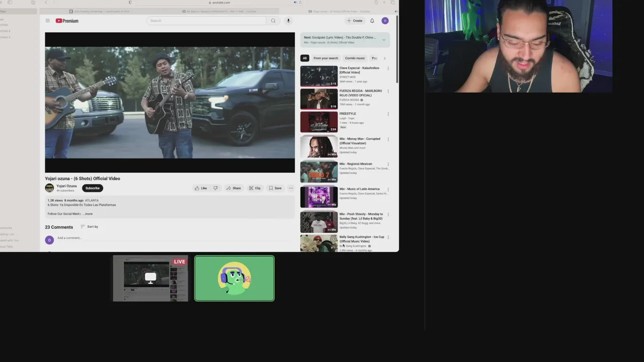Select the Corrido music chip
This screenshot has width=644, height=362.
pos(355,58)
